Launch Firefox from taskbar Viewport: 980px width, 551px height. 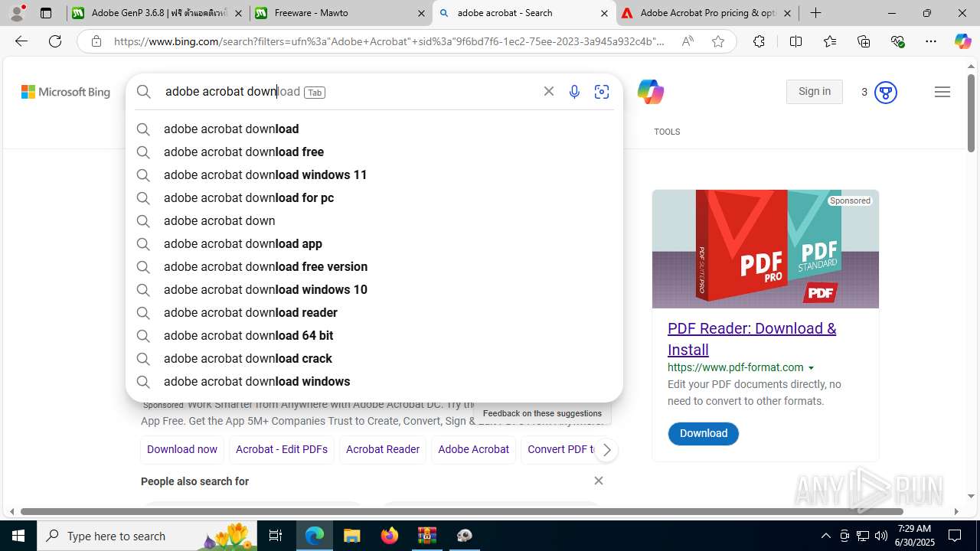pyautogui.click(x=390, y=536)
